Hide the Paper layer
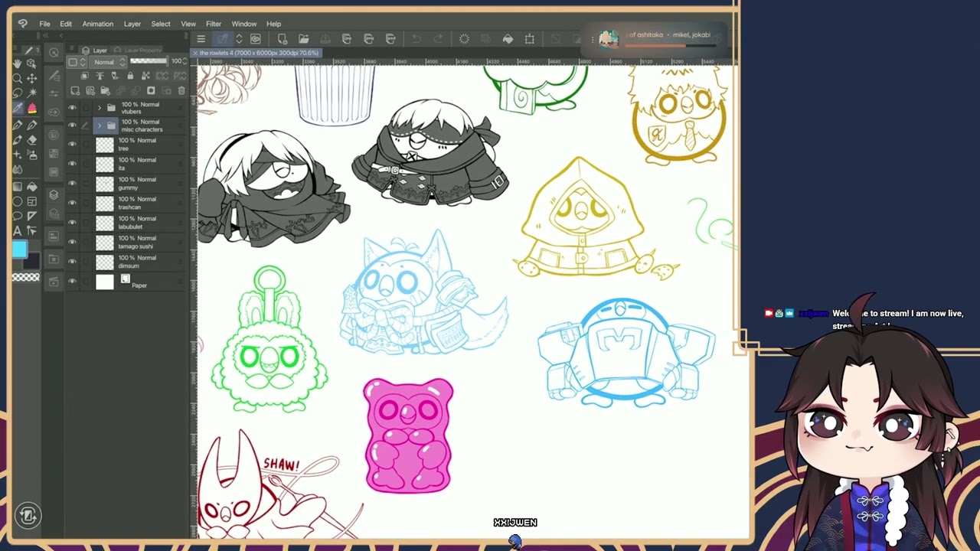Viewport: 980px width, 551px height. tap(72, 281)
